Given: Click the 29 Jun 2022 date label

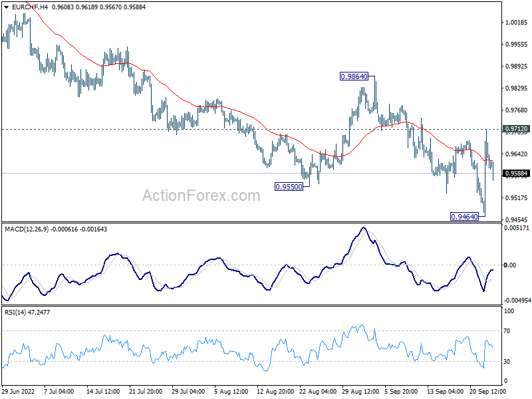Looking at the screenshot, I should click(x=19, y=391).
